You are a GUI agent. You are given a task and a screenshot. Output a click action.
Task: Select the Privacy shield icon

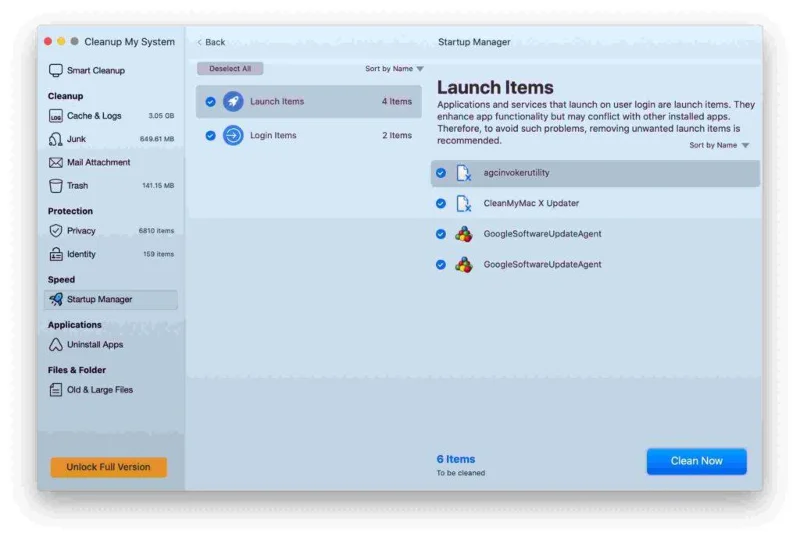click(x=56, y=231)
